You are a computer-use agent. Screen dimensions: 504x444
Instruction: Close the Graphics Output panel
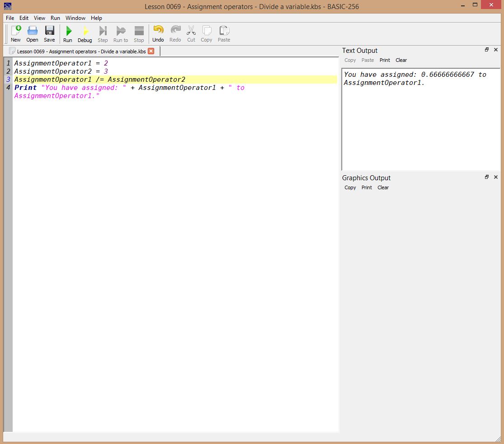pyautogui.click(x=496, y=177)
